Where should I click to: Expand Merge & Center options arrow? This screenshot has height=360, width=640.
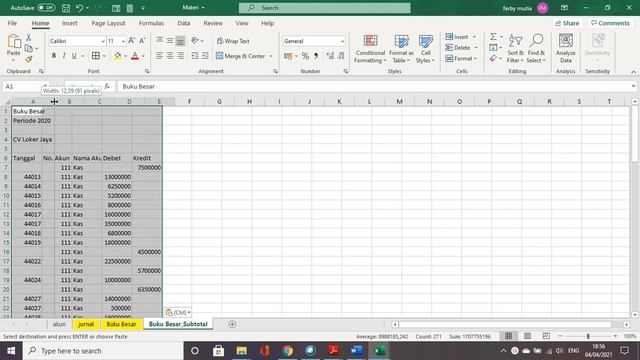coord(271,56)
